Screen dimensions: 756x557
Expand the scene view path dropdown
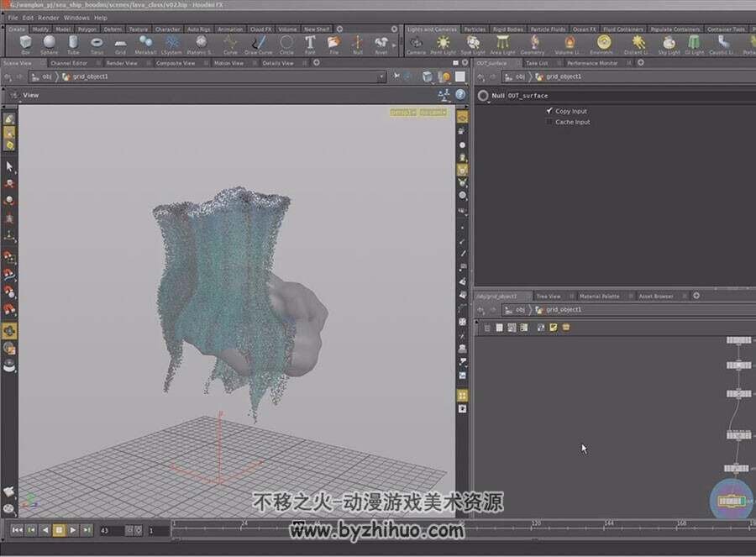pyautogui.click(x=381, y=76)
